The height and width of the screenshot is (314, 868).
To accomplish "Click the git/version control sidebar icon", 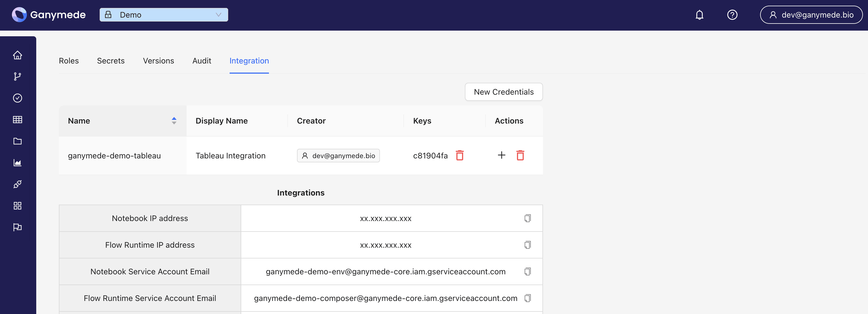I will click(x=17, y=77).
